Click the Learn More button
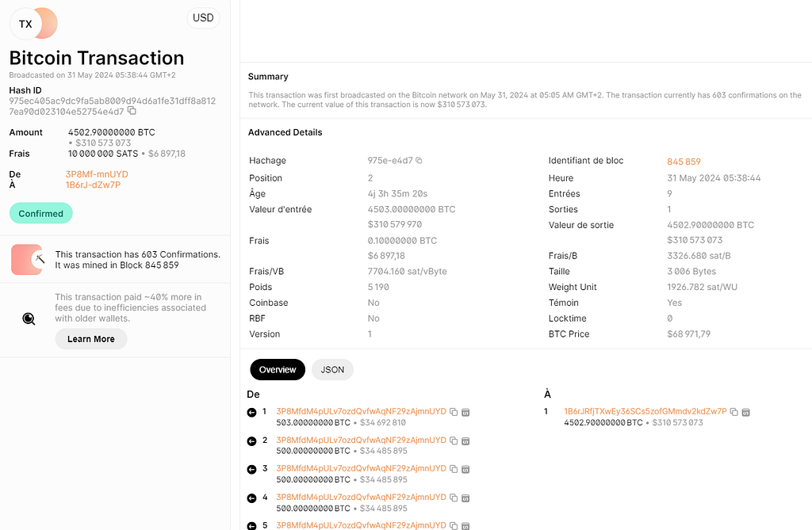This screenshot has width=812, height=530. click(91, 339)
